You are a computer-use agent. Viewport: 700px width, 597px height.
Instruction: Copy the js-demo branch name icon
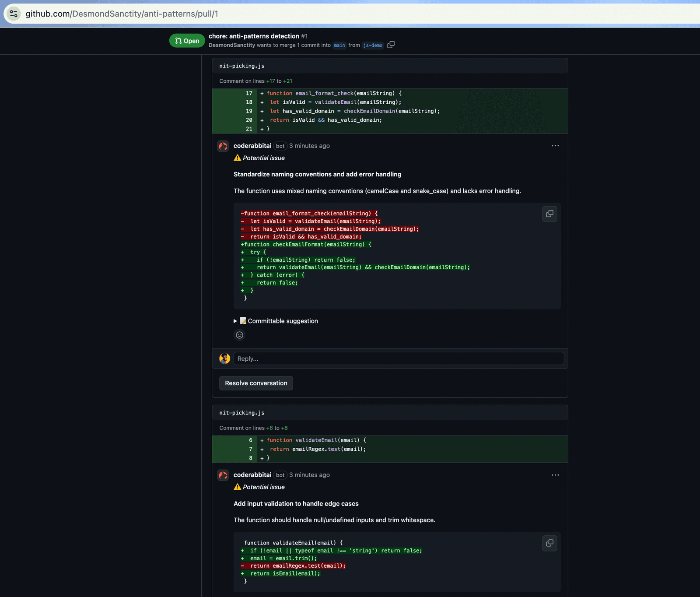[x=391, y=45]
